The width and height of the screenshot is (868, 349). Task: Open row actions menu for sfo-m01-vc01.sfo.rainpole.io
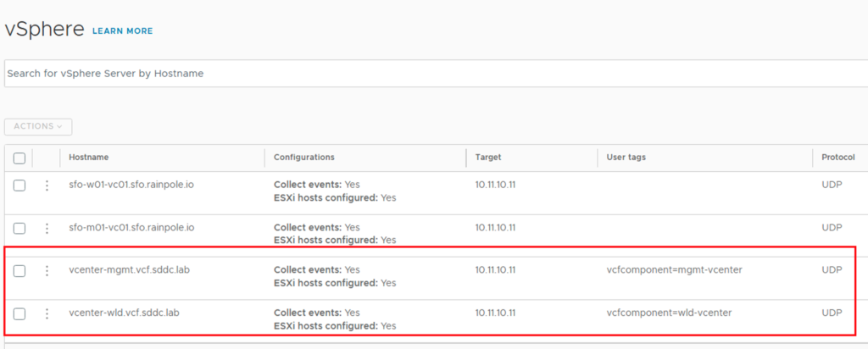[x=47, y=228]
